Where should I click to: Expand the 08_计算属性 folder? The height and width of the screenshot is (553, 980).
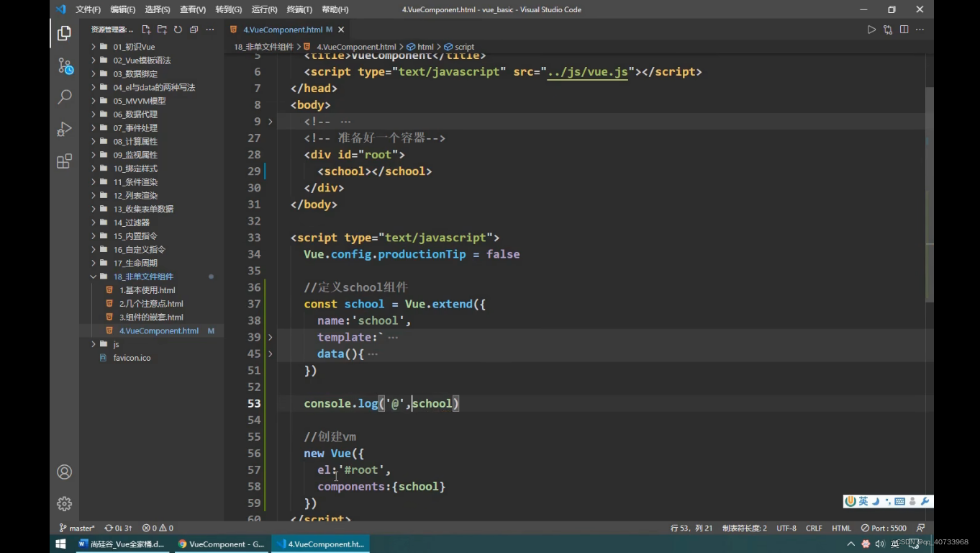click(135, 141)
